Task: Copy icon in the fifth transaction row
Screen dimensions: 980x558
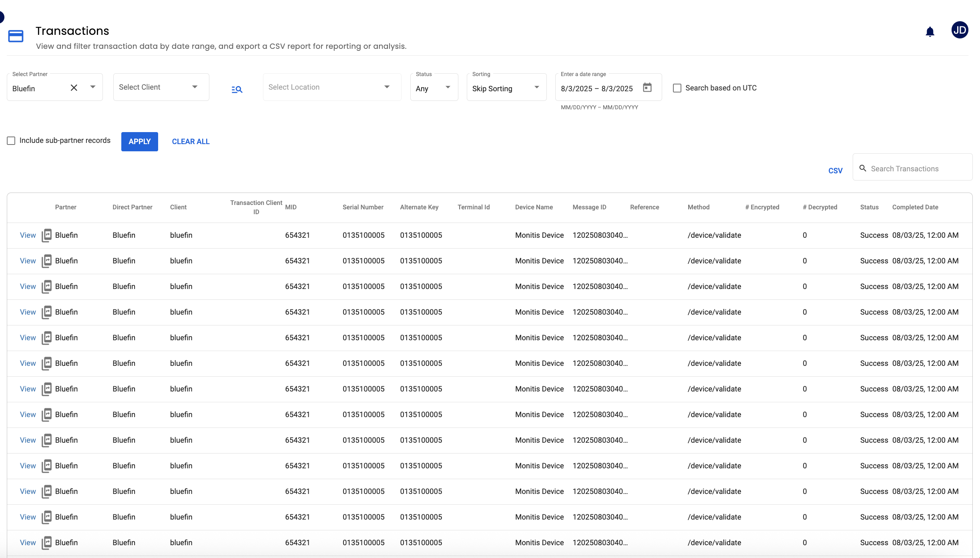Action: [x=47, y=338]
